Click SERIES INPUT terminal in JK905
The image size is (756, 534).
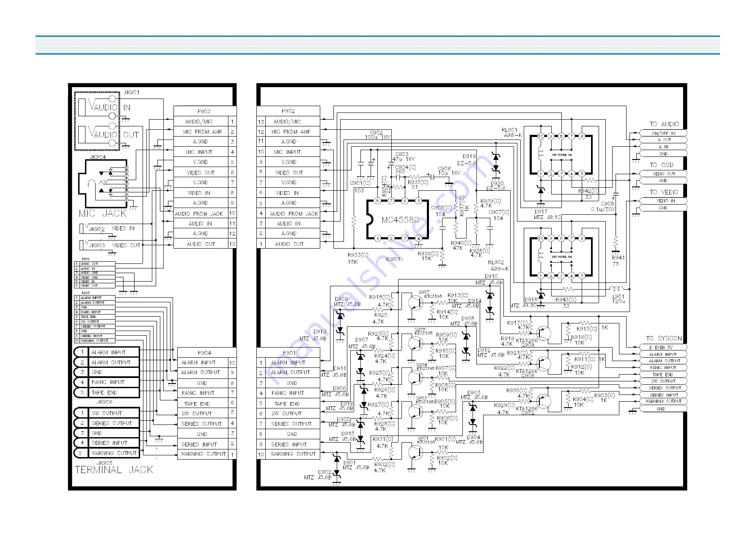[x=107, y=443]
